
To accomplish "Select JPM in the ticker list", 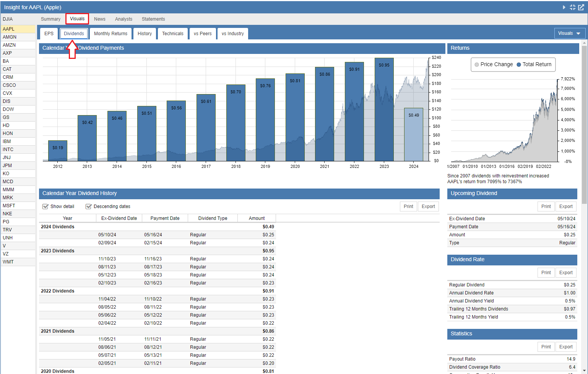I will pyautogui.click(x=18, y=166).
